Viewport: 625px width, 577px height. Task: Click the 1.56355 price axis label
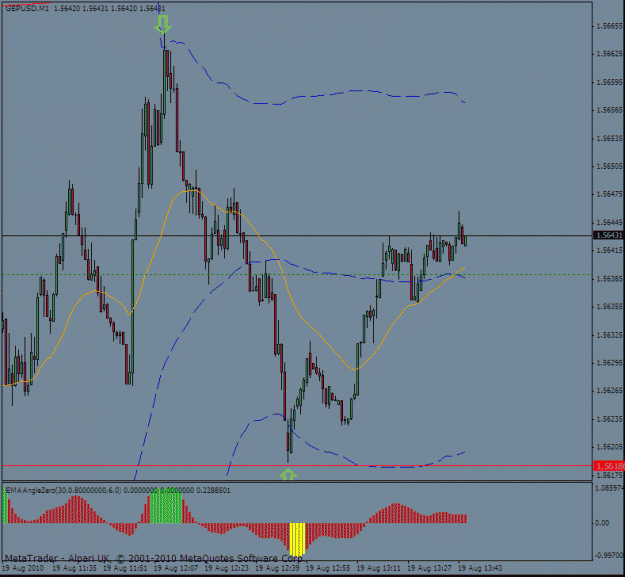(x=609, y=306)
